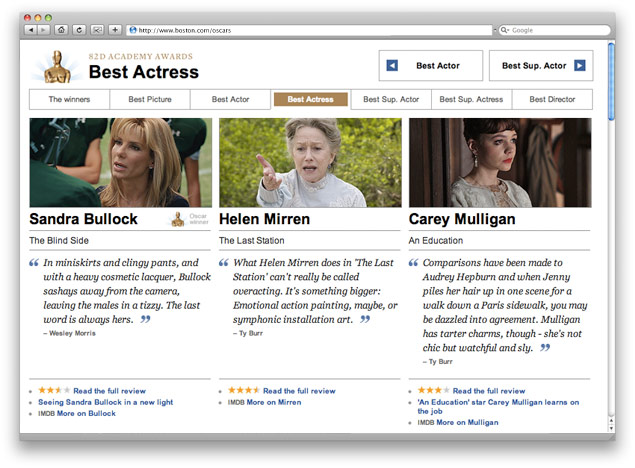Switch to the Best Sup. Actor tab

point(391,99)
